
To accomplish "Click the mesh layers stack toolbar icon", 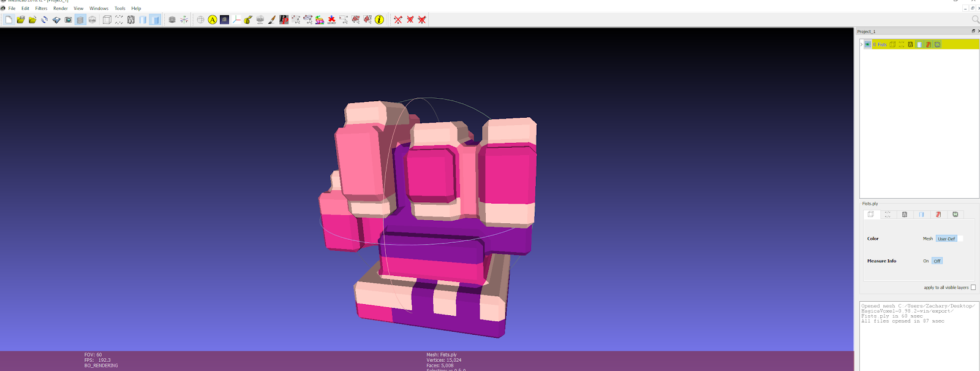I will tap(172, 20).
